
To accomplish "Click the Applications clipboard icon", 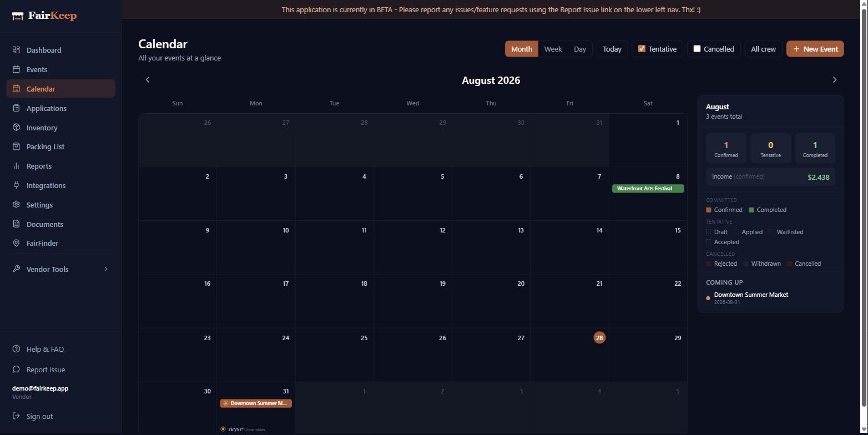I will [16, 108].
